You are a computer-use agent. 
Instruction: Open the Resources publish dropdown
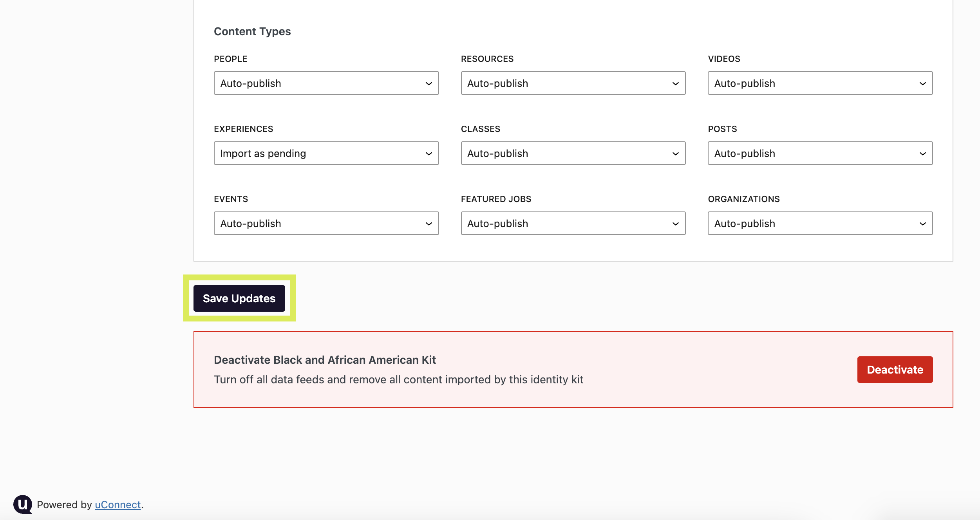coord(573,83)
